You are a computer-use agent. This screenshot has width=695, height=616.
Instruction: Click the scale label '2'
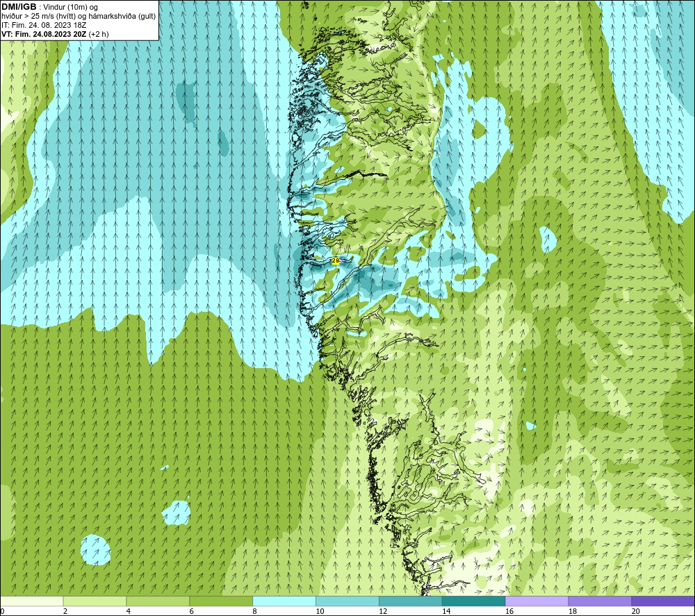[65, 611]
